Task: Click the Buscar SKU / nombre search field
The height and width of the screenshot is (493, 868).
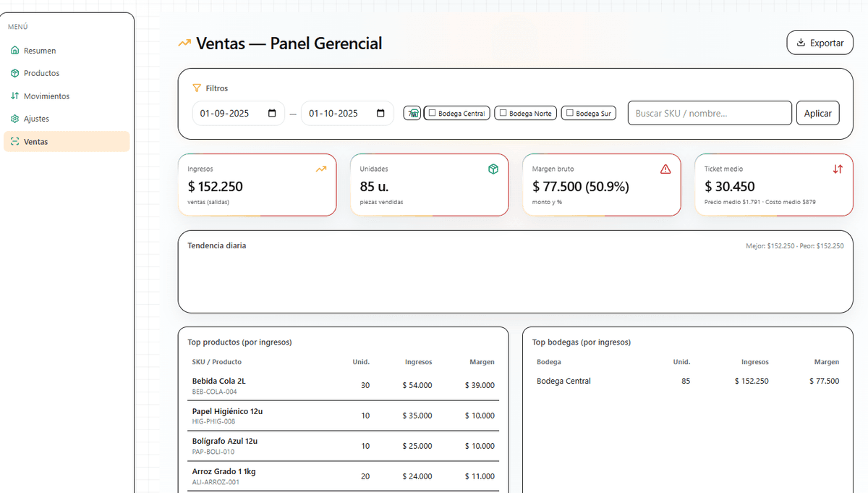Action: pos(710,113)
